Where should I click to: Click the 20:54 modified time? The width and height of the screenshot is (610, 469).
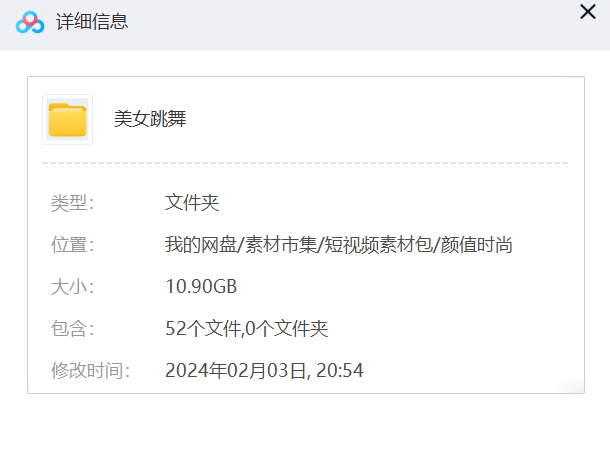click(340, 371)
